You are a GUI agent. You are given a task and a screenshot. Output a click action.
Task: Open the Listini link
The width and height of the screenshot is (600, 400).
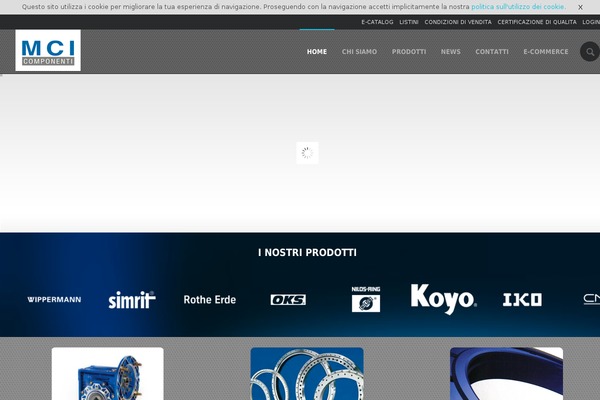409,22
